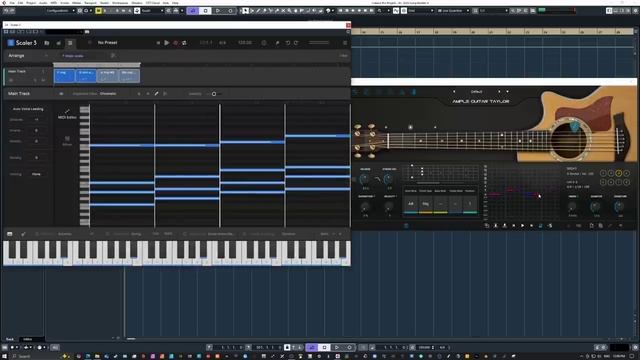Click the tempo field on the bottom transport
640x360 pixels.
point(425,347)
